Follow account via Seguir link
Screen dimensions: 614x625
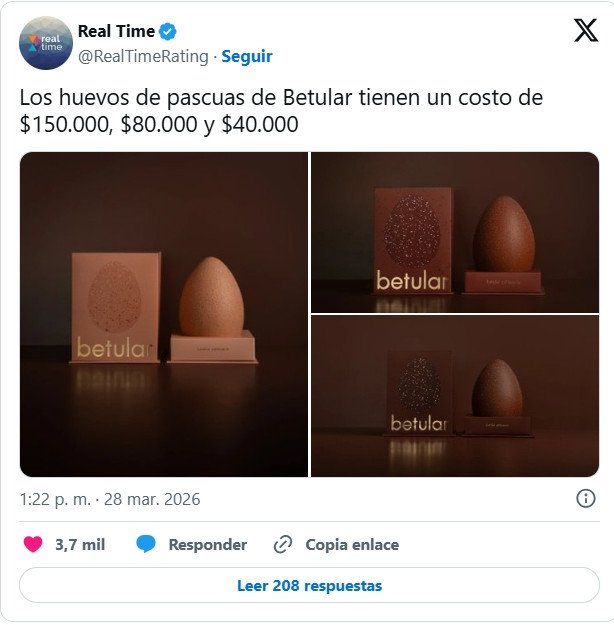(x=247, y=56)
